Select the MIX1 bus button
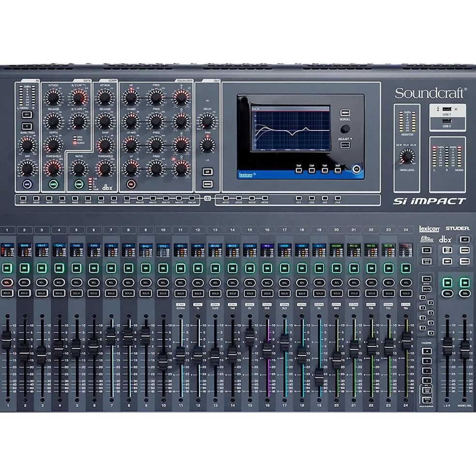This screenshot has height=476, width=476. [x=23, y=198]
